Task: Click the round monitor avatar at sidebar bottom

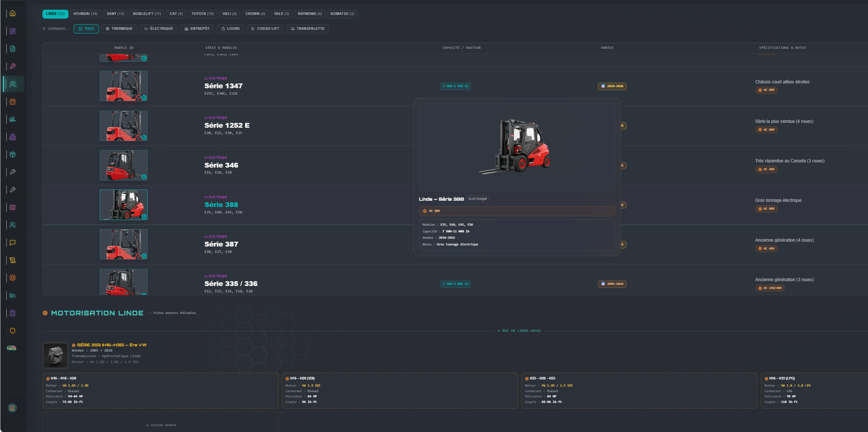Action: 12,408
